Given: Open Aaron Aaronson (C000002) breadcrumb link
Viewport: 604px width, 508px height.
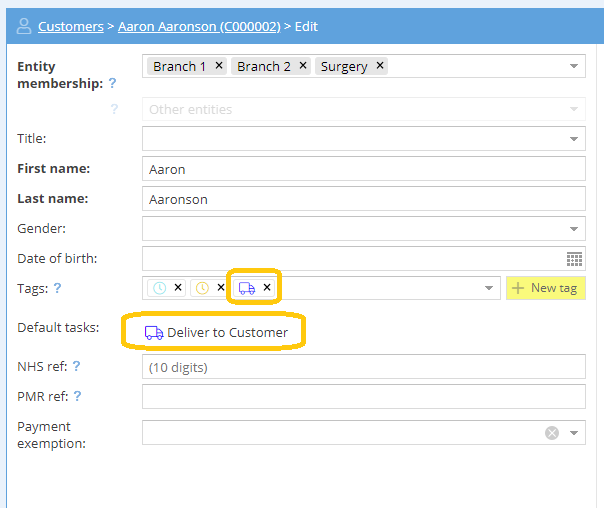Looking at the screenshot, I should point(198,26).
